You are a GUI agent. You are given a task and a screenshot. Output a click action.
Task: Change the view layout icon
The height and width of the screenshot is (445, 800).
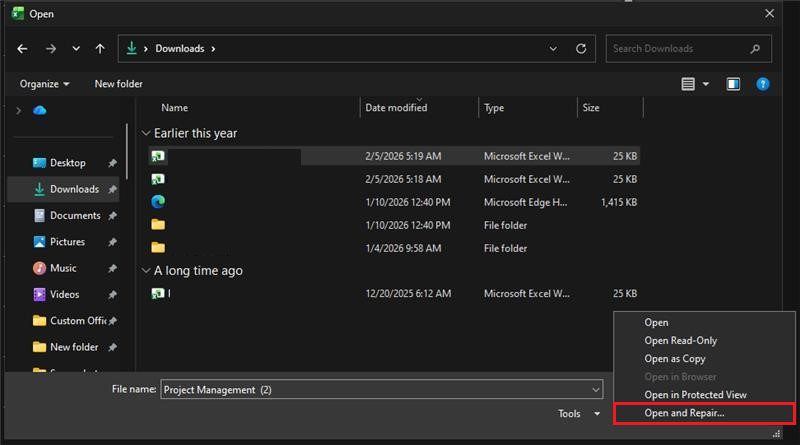tap(688, 84)
